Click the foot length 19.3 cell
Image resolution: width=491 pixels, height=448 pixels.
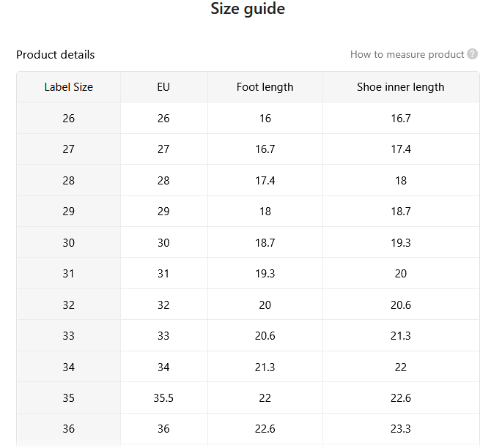(265, 274)
